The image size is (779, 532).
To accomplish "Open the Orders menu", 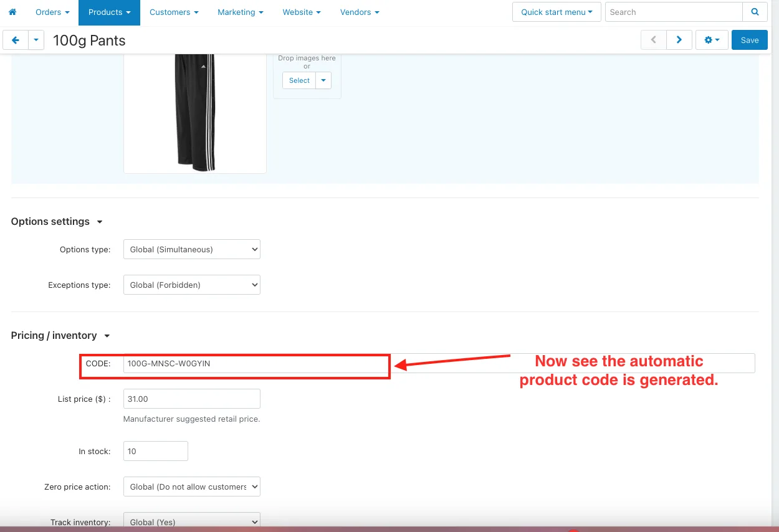I will (x=52, y=12).
